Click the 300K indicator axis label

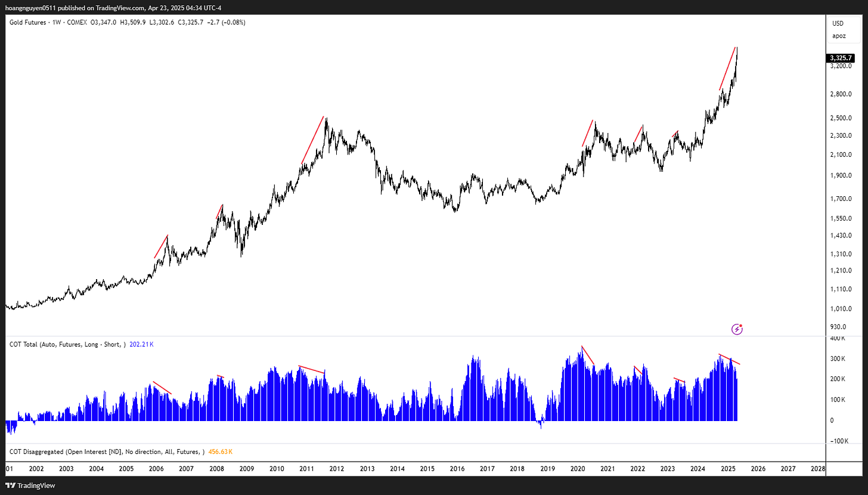pos(838,358)
